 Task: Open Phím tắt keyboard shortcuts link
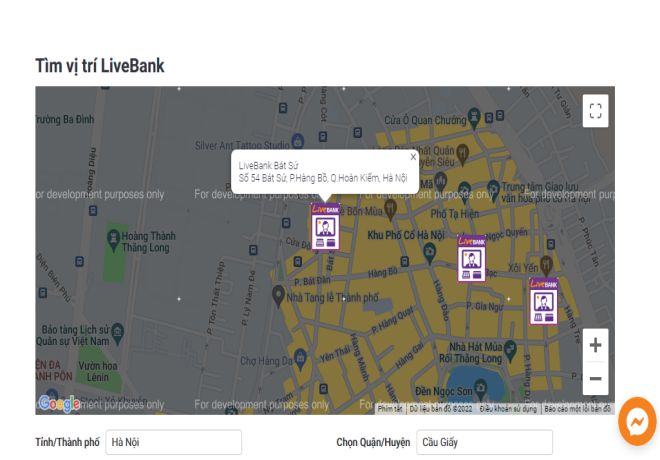click(x=390, y=409)
